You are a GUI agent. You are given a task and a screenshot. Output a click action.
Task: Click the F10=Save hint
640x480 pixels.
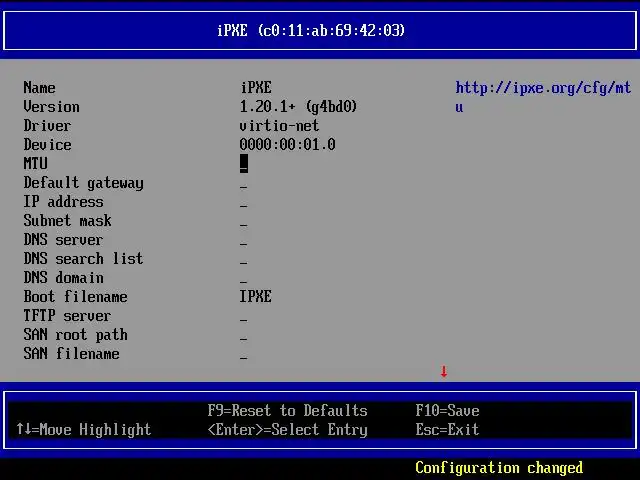[447, 411]
